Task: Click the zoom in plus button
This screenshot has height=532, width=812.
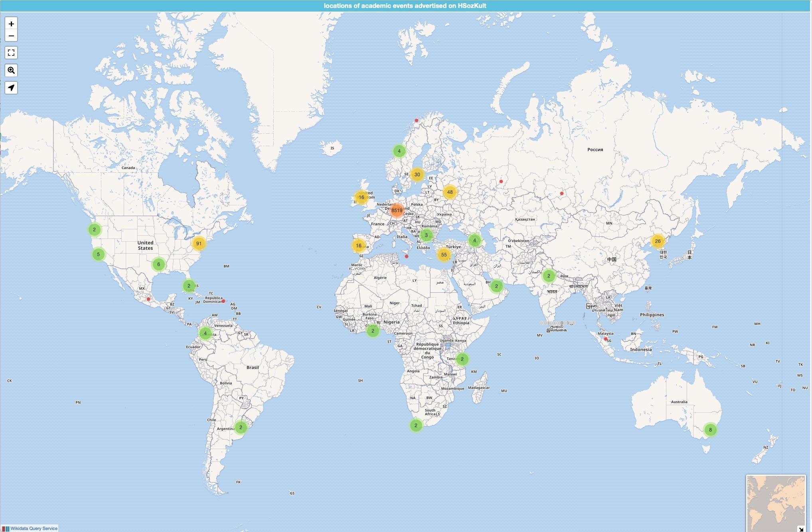Action: point(11,24)
